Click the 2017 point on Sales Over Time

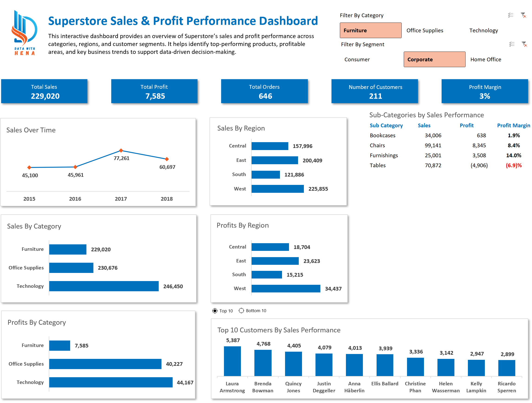[121, 151]
